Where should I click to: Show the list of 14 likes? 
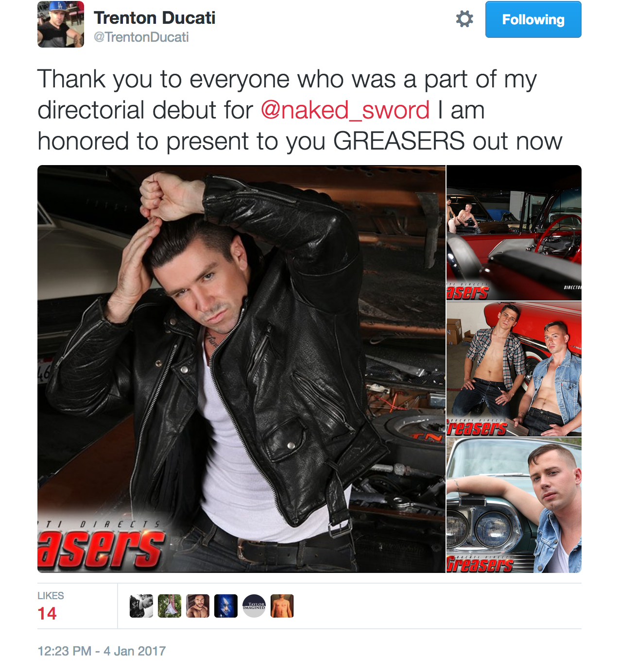(x=47, y=614)
